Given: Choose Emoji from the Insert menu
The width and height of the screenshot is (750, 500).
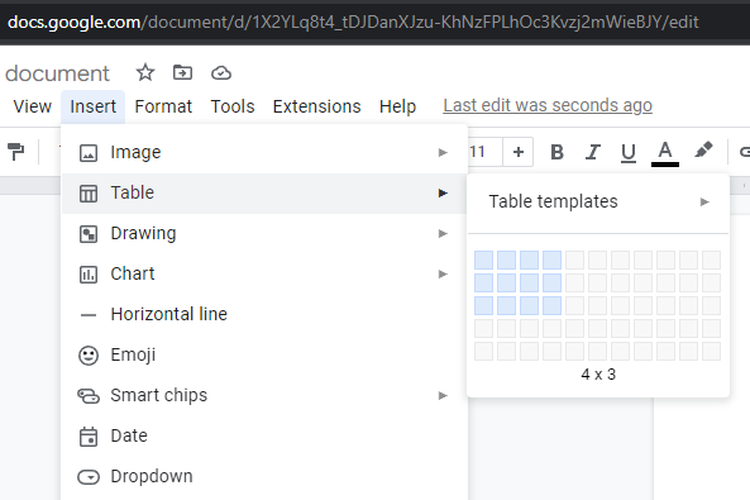Looking at the screenshot, I should tap(133, 355).
